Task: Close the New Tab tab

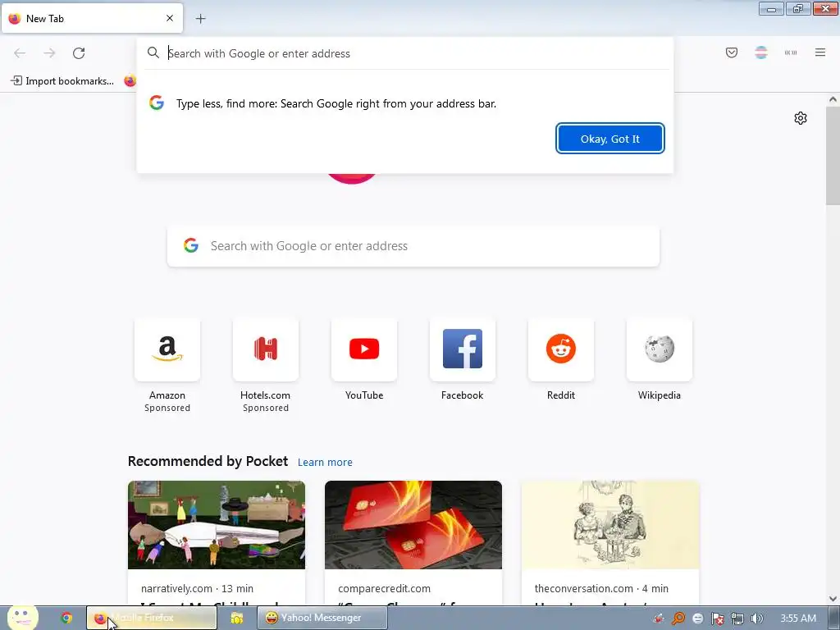Action: [x=169, y=18]
